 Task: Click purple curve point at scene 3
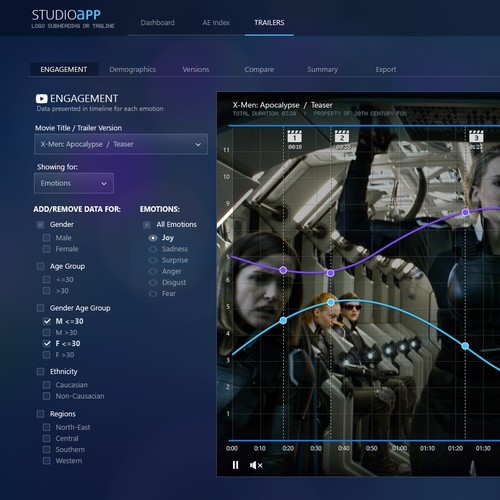[465, 213]
